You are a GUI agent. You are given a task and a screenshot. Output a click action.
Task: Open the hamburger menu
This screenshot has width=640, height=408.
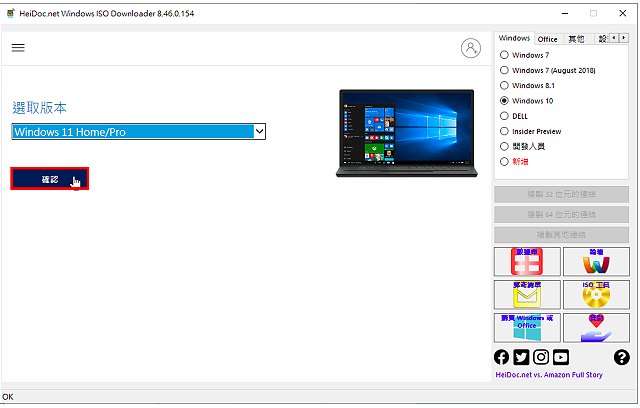point(18,48)
